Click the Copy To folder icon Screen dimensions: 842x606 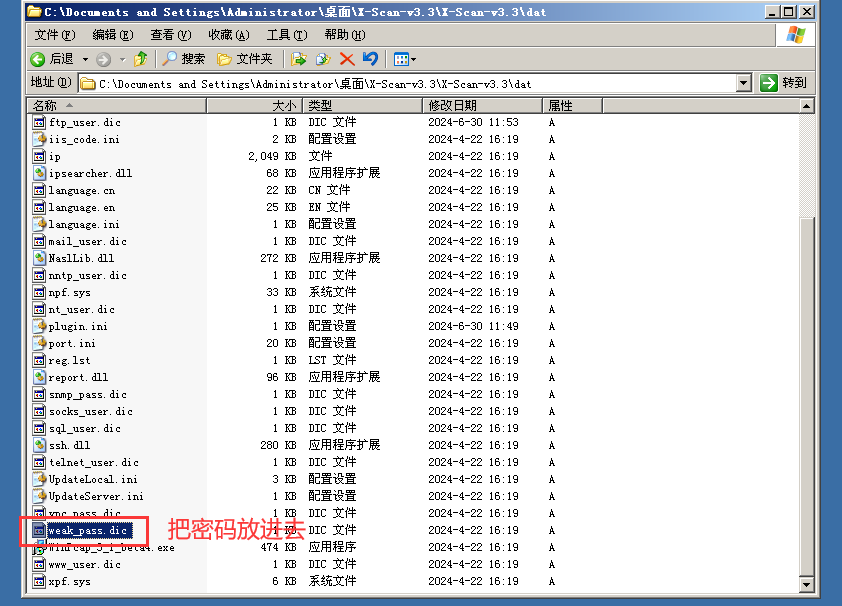click(x=323, y=59)
